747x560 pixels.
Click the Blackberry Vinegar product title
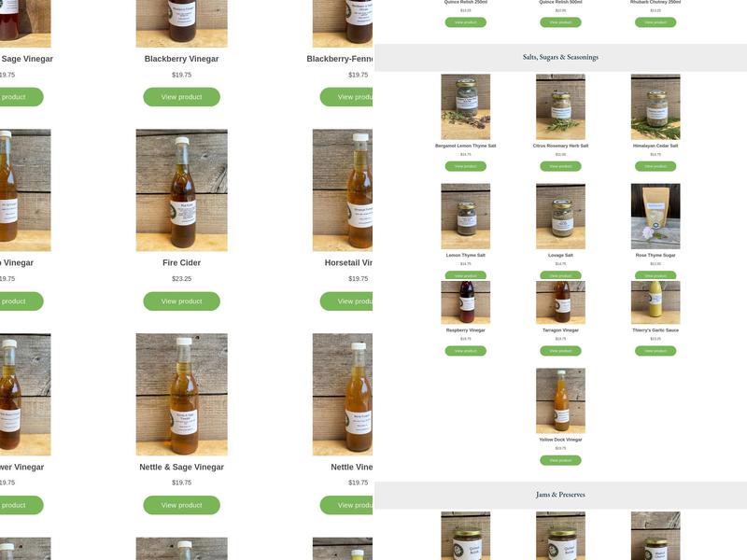181,59
